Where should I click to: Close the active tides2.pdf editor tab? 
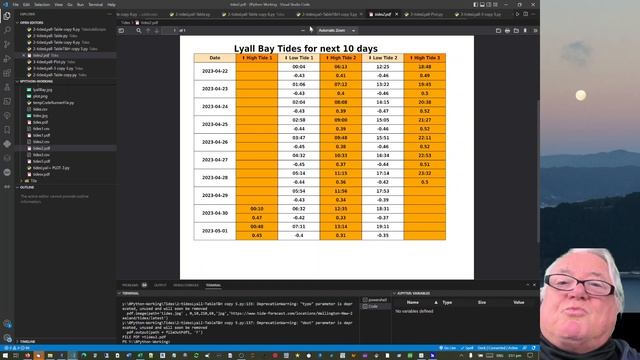[x=396, y=14]
